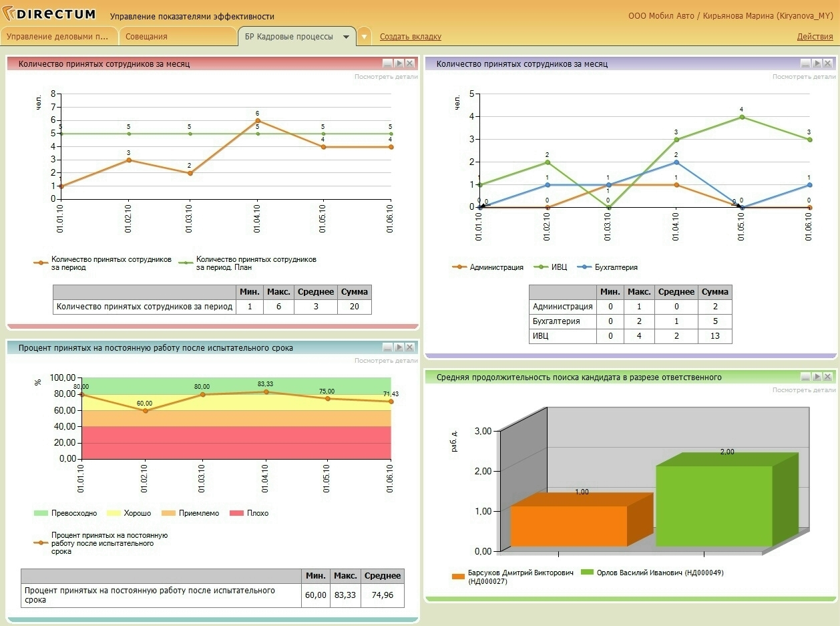Click the green 'Превосходно' legend swatch
Image resolution: width=840 pixels, height=626 pixels.
(40, 513)
